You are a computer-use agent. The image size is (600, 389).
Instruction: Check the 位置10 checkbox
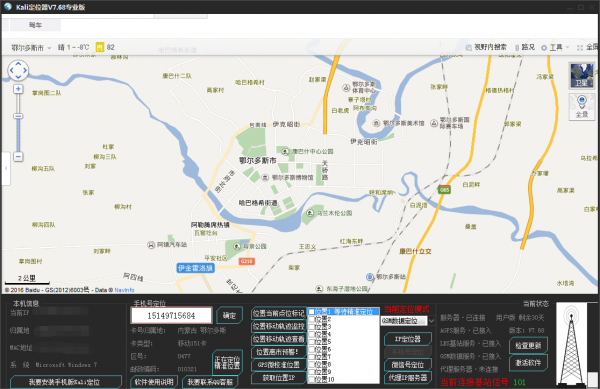click(312, 379)
